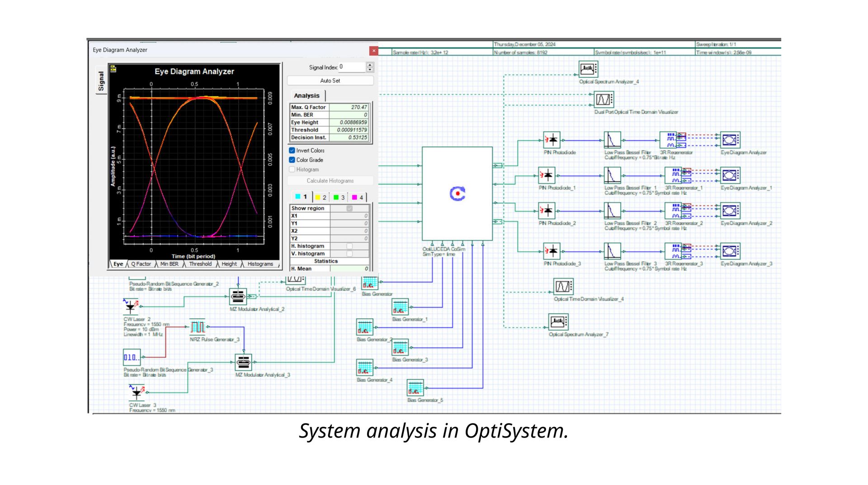Select the Bias Generator_4 component
The image size is (868, 485).
point(365,368)
